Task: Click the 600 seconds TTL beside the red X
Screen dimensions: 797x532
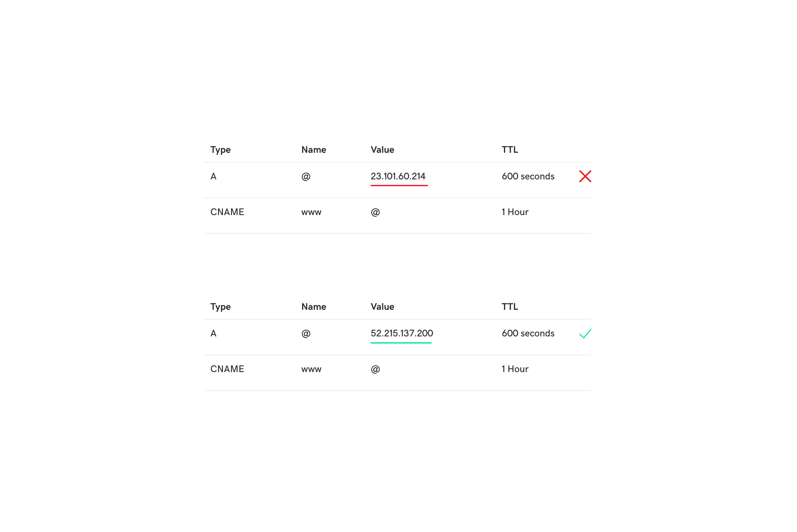Action: 528,176
